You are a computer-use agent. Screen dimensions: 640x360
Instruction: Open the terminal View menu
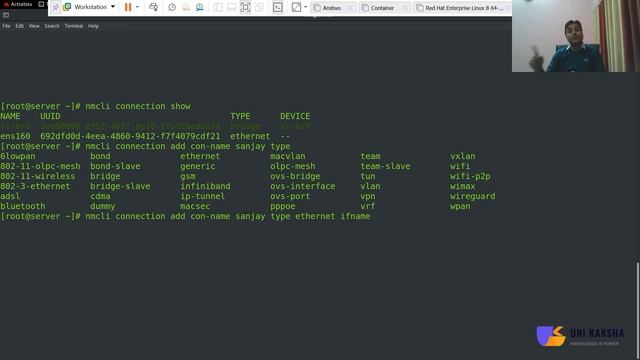point(34,26)
